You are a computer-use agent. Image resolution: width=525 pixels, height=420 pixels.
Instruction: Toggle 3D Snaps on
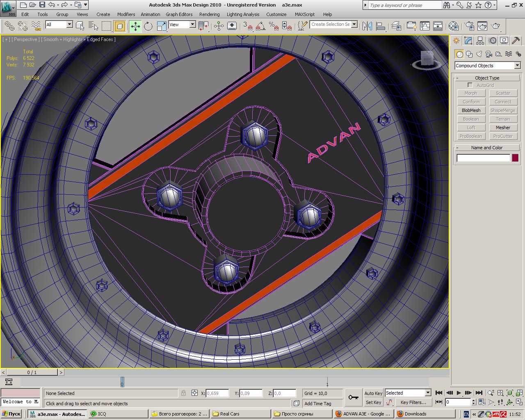247,26
